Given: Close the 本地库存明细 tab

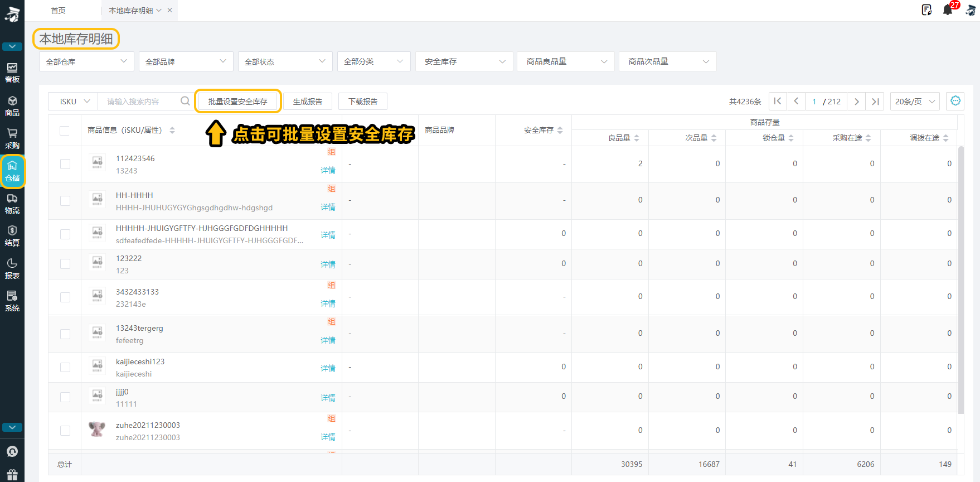Looking at the screenshot, I should tap(170, 10).
